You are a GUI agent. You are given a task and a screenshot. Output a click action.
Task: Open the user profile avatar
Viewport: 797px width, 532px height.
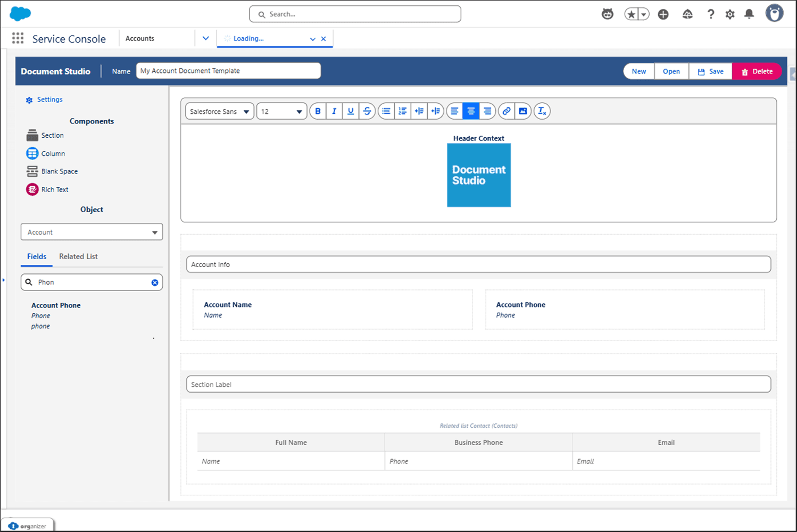coord(775,13)
